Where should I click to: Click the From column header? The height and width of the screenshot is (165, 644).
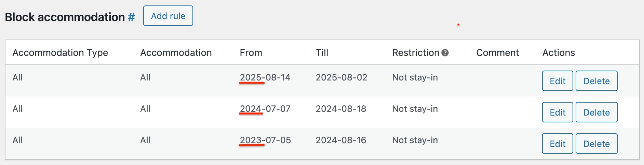click(x=251, y=53)
